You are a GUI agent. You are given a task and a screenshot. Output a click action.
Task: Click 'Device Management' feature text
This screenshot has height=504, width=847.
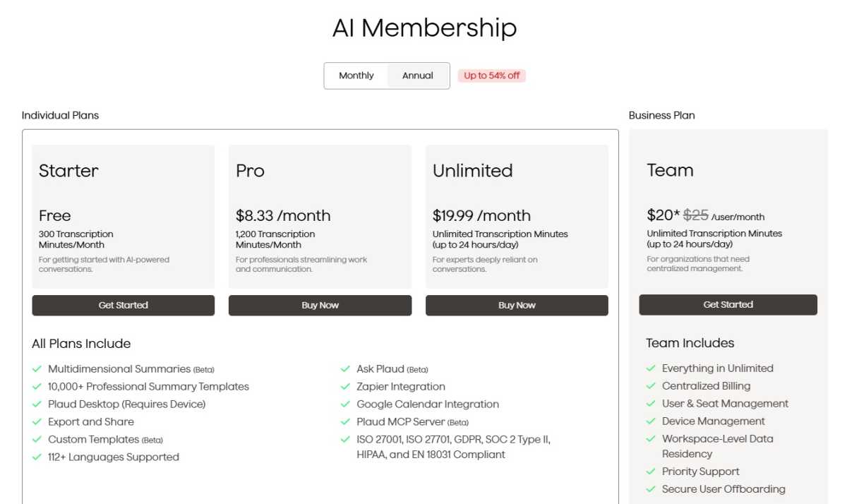[x=714, y=421]
